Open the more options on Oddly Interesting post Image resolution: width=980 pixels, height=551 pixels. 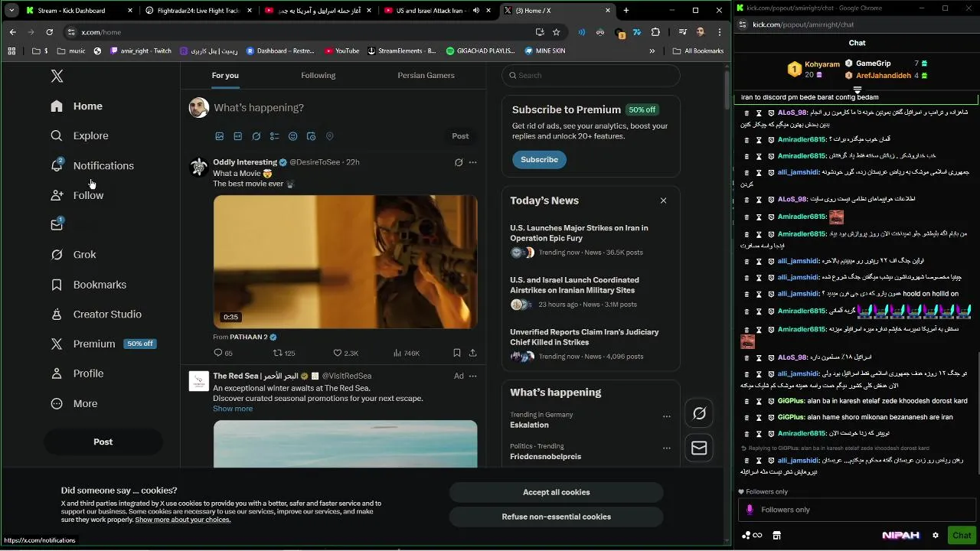(x=472, y=162)
